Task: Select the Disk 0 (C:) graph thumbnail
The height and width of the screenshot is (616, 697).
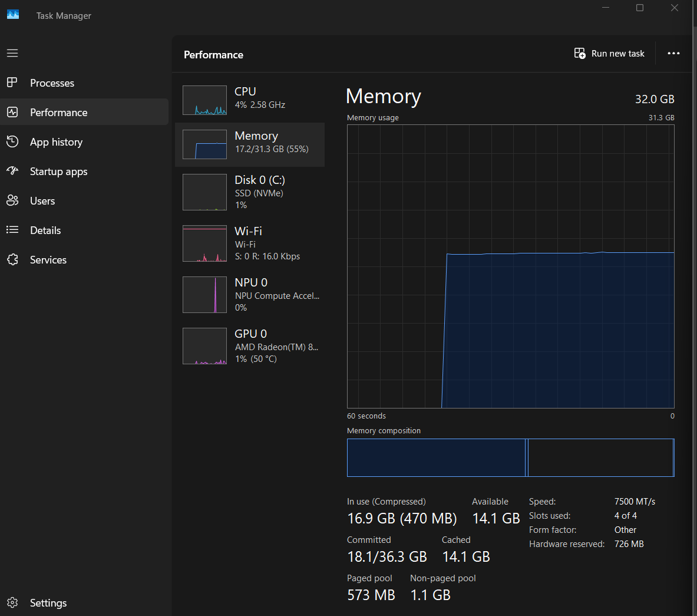Action: click(204, 192)
